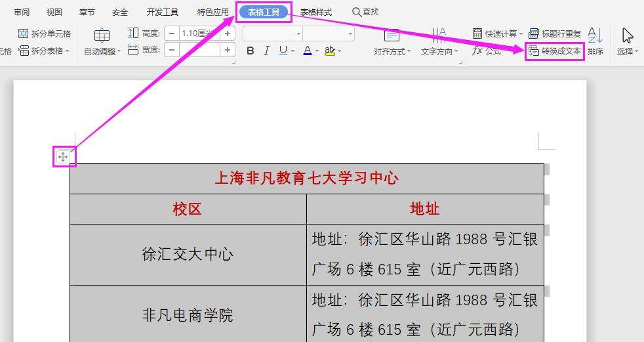Click the fx 公式 formula button

(487, 51)
